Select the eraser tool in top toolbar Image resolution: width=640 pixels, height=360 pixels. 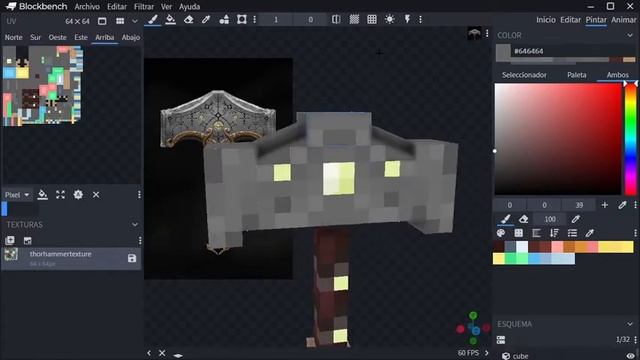point(188,19)
